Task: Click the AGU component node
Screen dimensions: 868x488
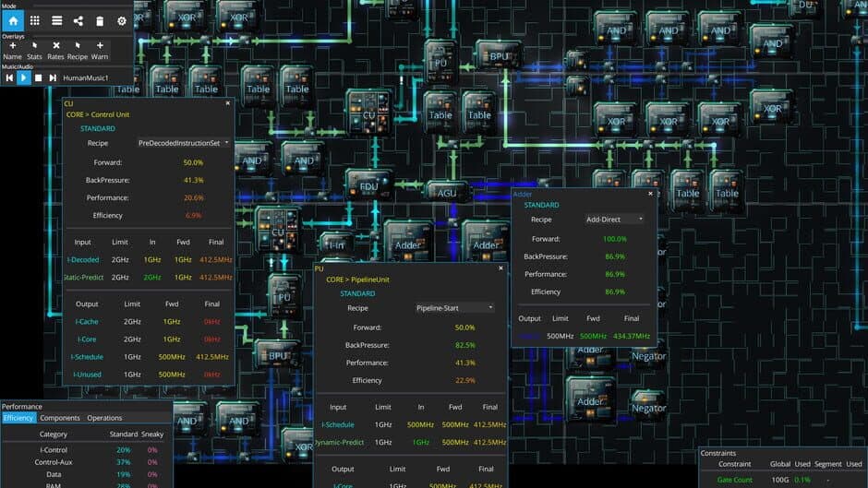Action: pos(448,191)
